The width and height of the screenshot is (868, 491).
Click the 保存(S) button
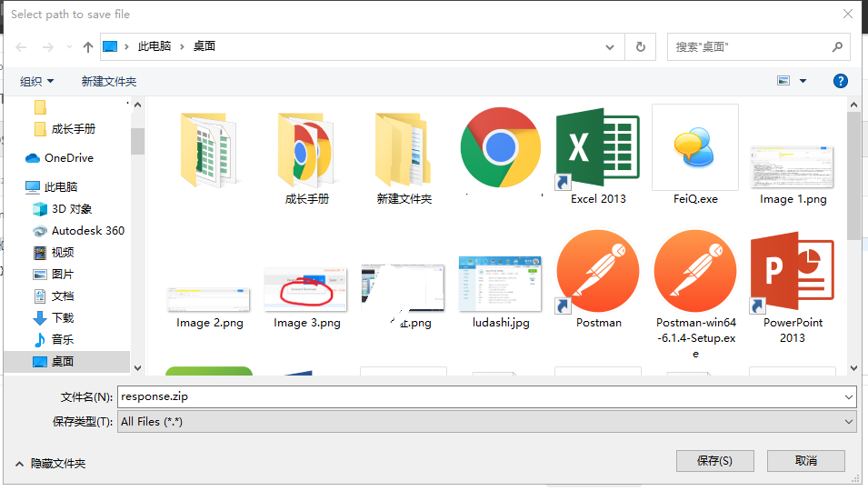tap(714, 461)
